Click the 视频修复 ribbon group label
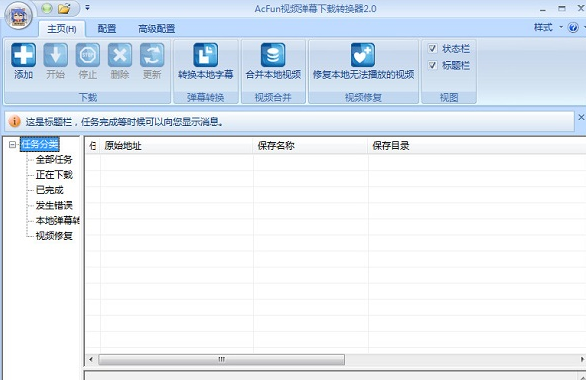Viewport: 586px width, 380px height. click(363, 98)
